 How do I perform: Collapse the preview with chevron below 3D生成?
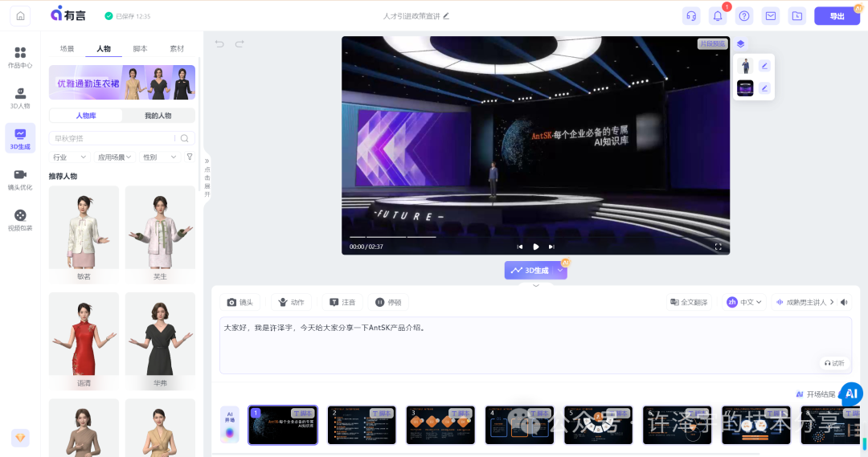pos(536,285)
